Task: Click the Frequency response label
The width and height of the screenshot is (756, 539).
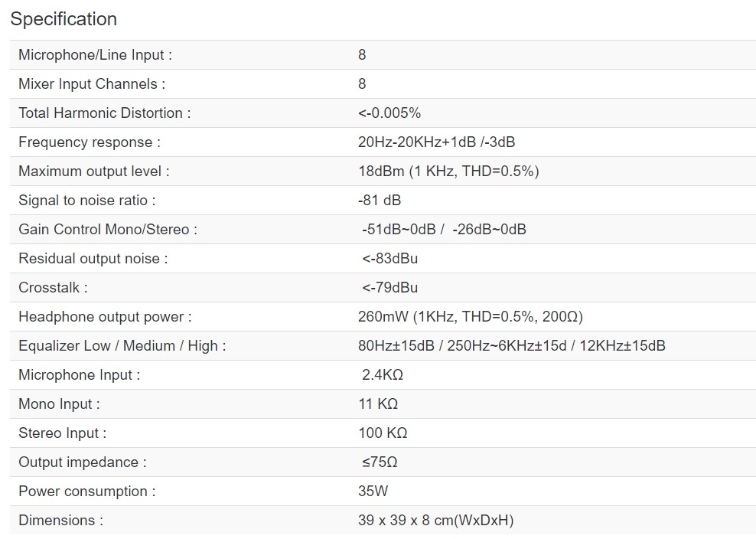Action: point(90,142)
